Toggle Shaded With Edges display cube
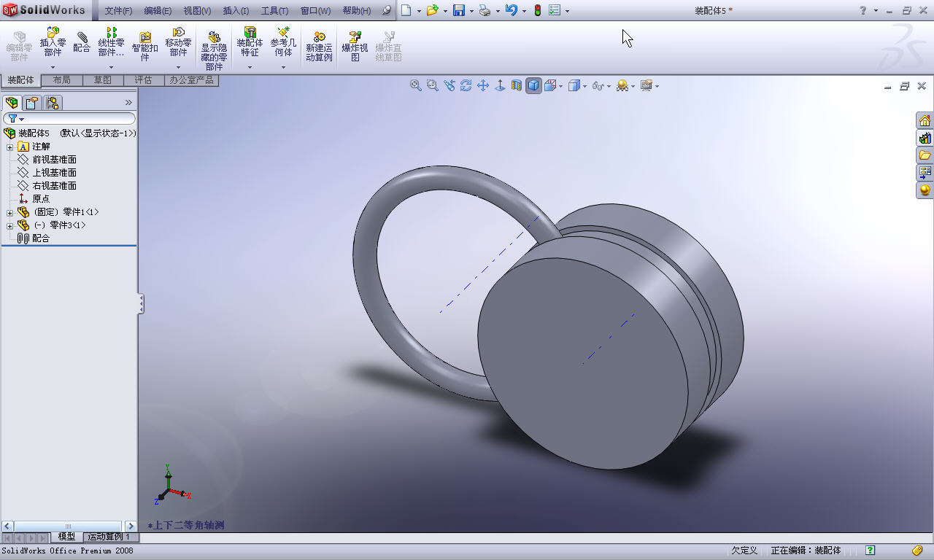The width and height of the screenshot is (934, 560). click(x=533, y=86)
